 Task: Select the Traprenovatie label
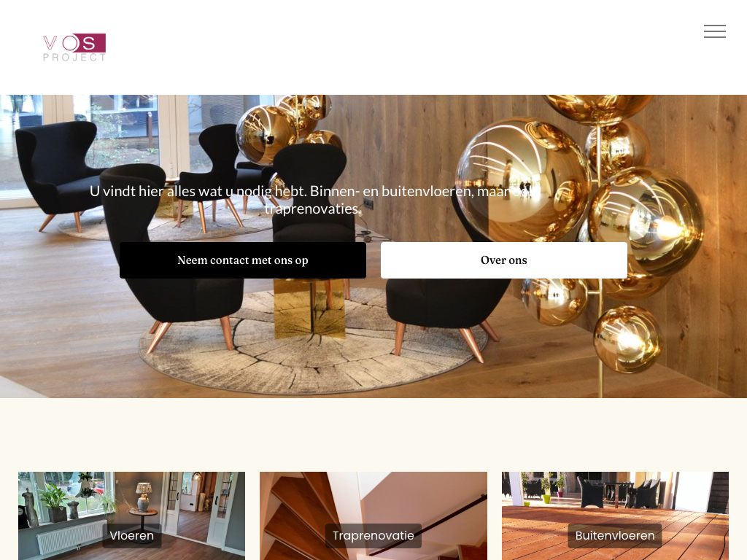[x=373, y=536]
